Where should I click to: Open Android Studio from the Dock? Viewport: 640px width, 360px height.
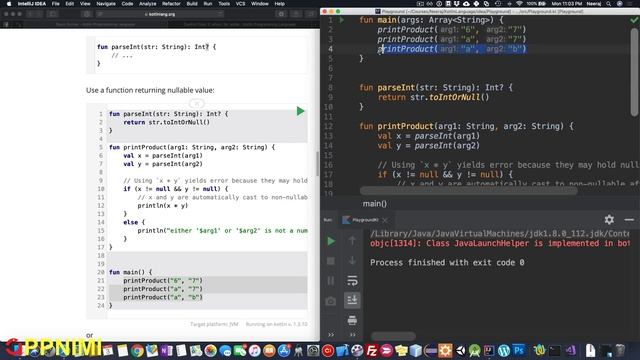[x=475, y=350]
